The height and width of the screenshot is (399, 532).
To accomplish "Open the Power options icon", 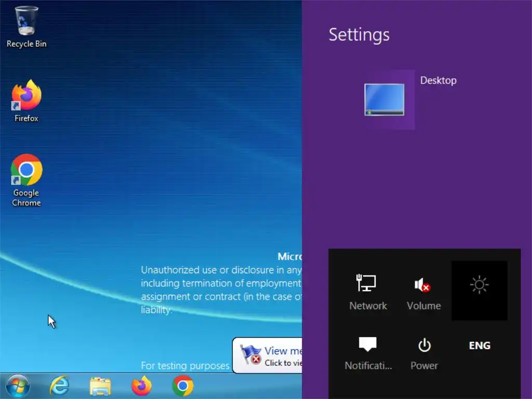I will click(424, 353).
